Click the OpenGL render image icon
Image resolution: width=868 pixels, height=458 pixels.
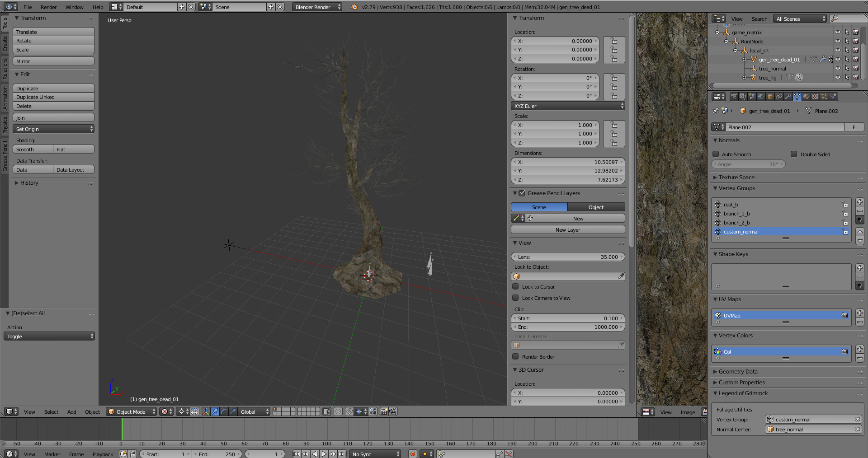pos(384,411)
